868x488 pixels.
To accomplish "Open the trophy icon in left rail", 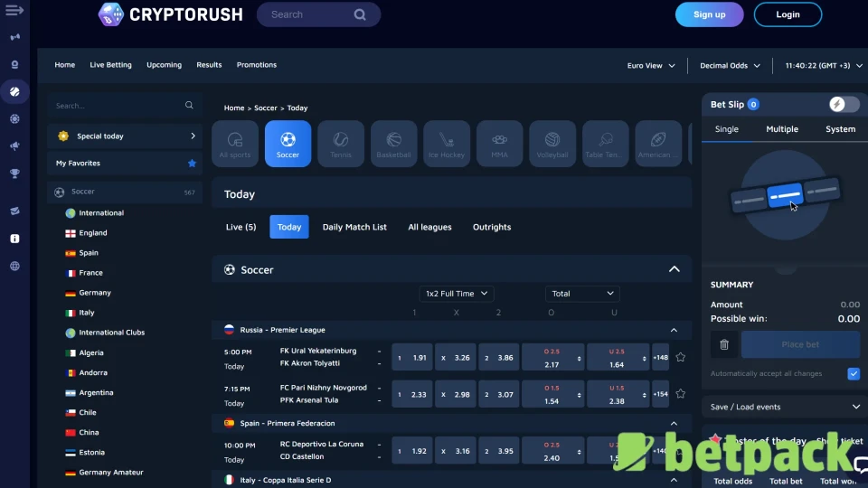I will pyautogui.click(x=15, y=174).
